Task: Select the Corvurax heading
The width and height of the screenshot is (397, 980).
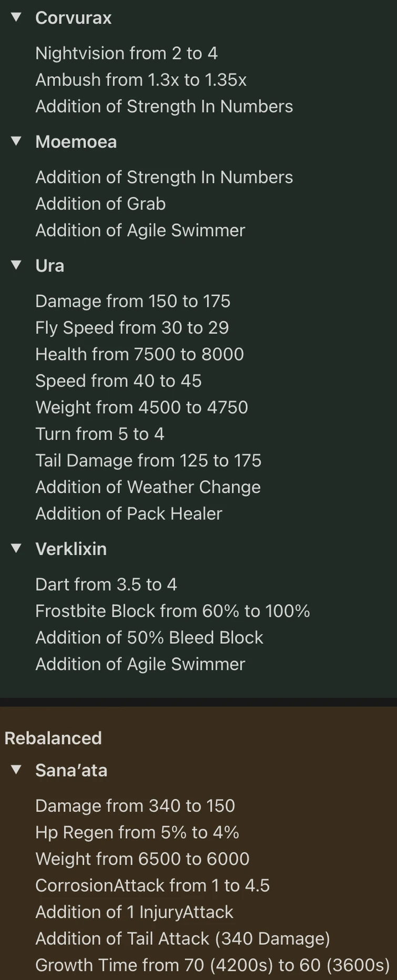Action: click(x=73, y=18)
